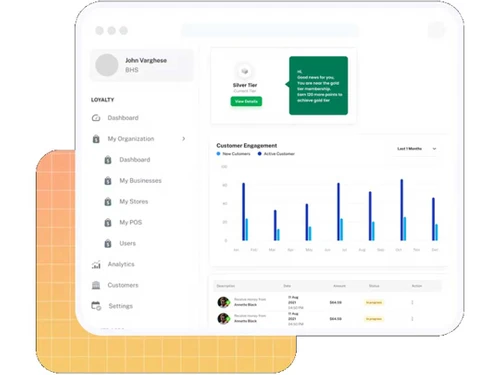Click the second row's In progress status badge
Screen dimensions: 500x375
coord(374,319)
